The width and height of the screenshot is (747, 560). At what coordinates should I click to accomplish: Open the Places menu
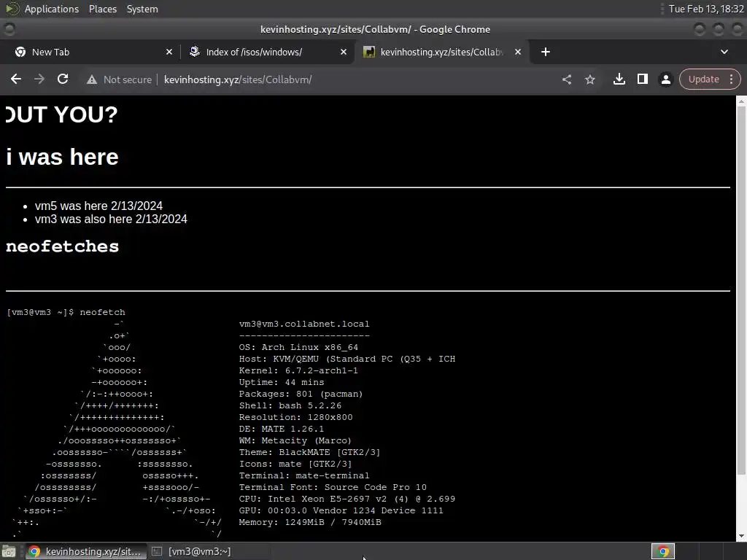(x=102, y=9)
